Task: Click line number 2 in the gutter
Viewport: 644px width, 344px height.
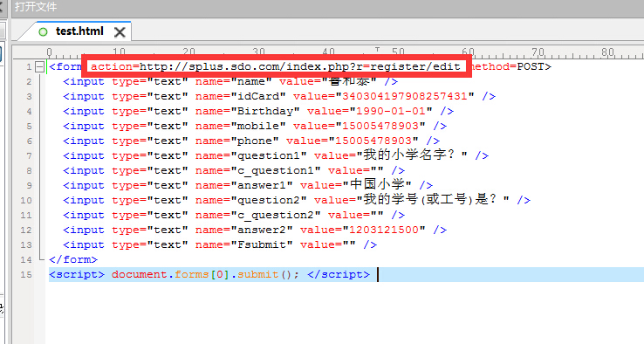Action: [x=29, y=81]
